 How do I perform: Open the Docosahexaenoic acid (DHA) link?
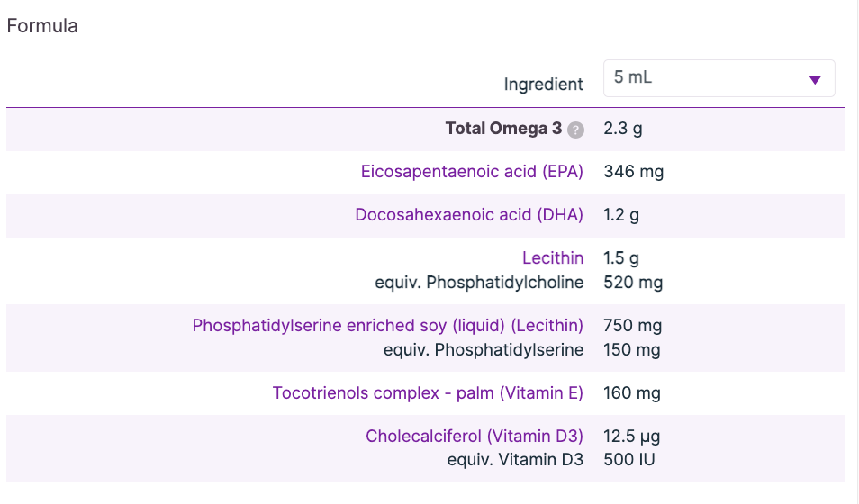coord(469,214)
